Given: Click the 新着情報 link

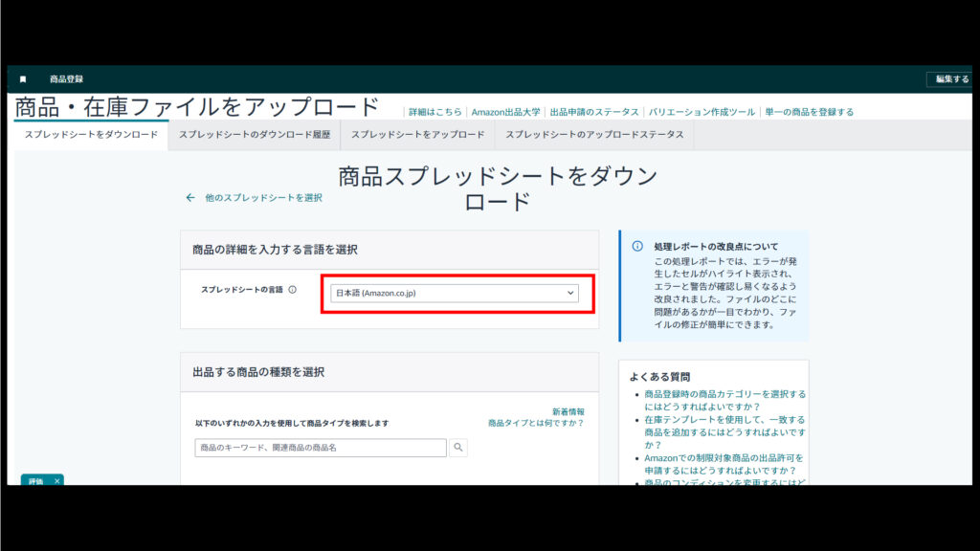Looking at the screenshot, I should [x=568, y=411].
